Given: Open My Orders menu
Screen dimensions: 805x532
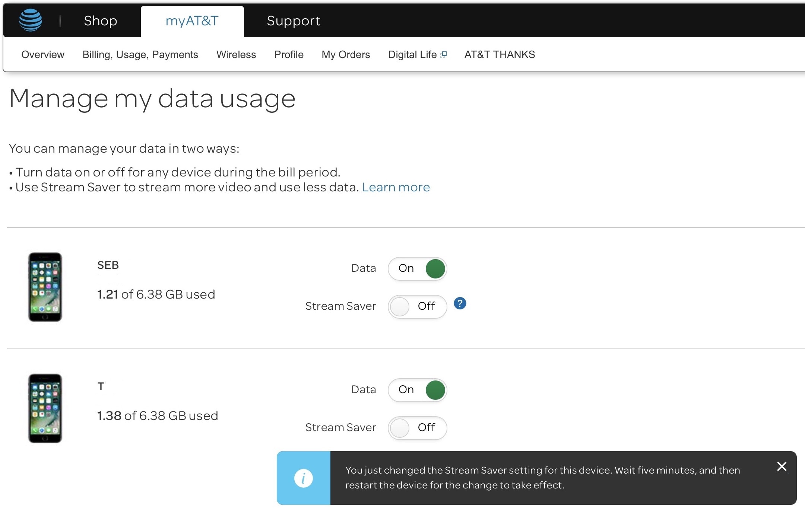Looking at the screenshot, I should (346, 55).
